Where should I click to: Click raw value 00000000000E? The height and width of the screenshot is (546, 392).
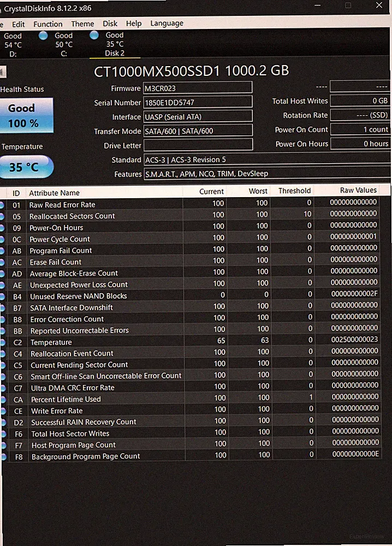click(x=355, y=454)
